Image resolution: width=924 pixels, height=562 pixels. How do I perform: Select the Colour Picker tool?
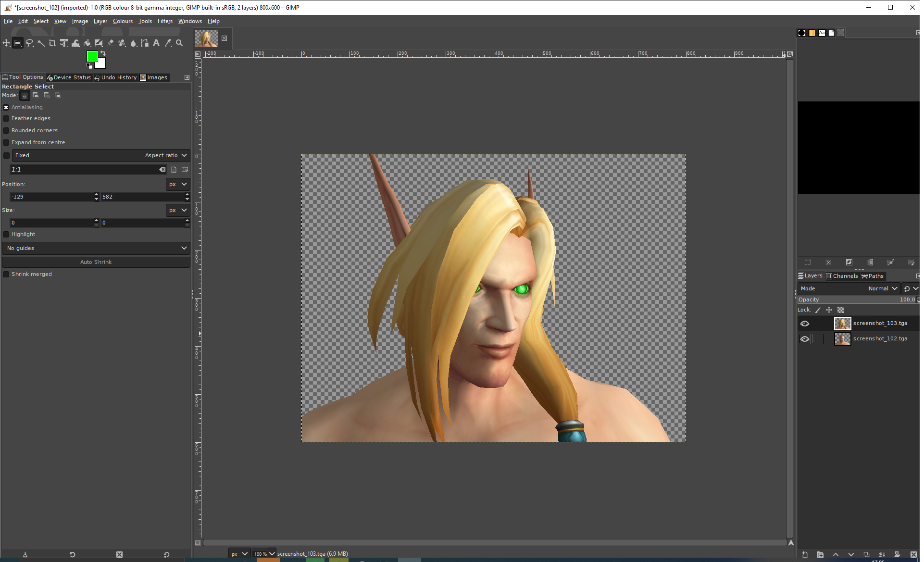pyautogui.click(x=168, y=43)
